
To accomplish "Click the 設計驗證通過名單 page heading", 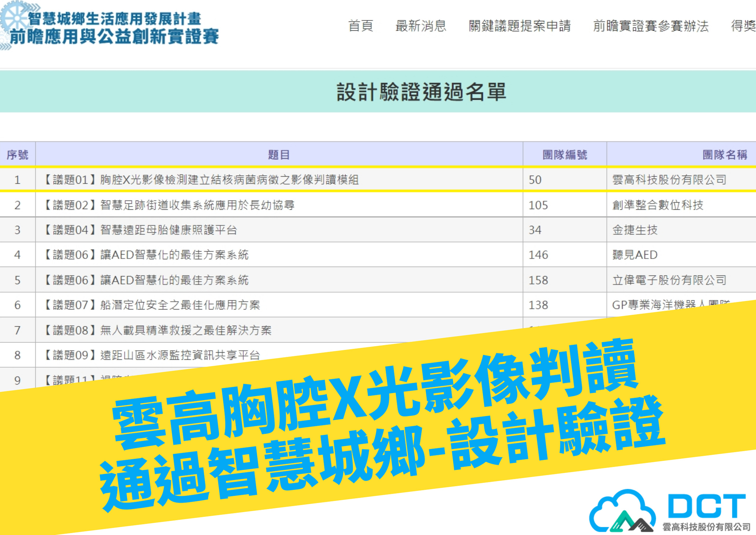I will pyautogui.click(x=421, y=92).
